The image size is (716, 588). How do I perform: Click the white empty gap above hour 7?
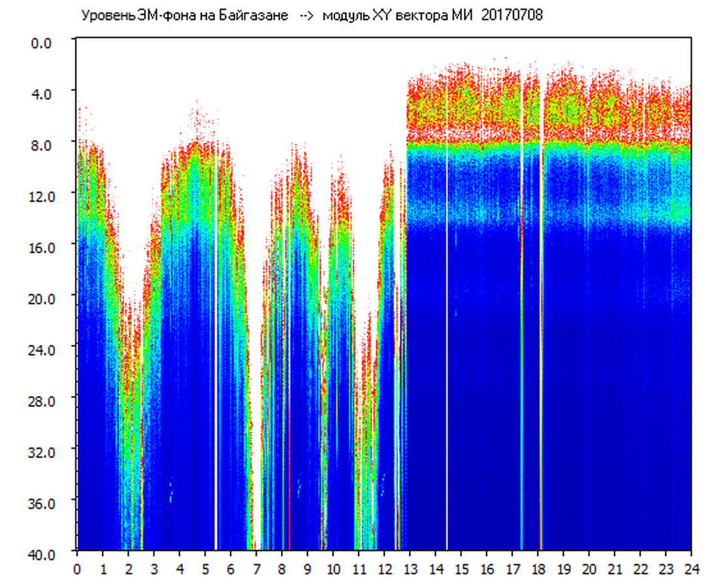click(x=256, y=196)
